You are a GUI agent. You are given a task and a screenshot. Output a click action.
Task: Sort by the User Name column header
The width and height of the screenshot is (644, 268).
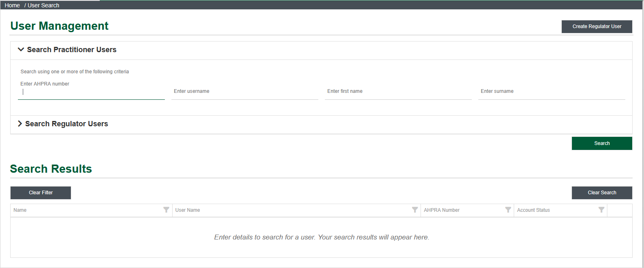pos(188,210)
